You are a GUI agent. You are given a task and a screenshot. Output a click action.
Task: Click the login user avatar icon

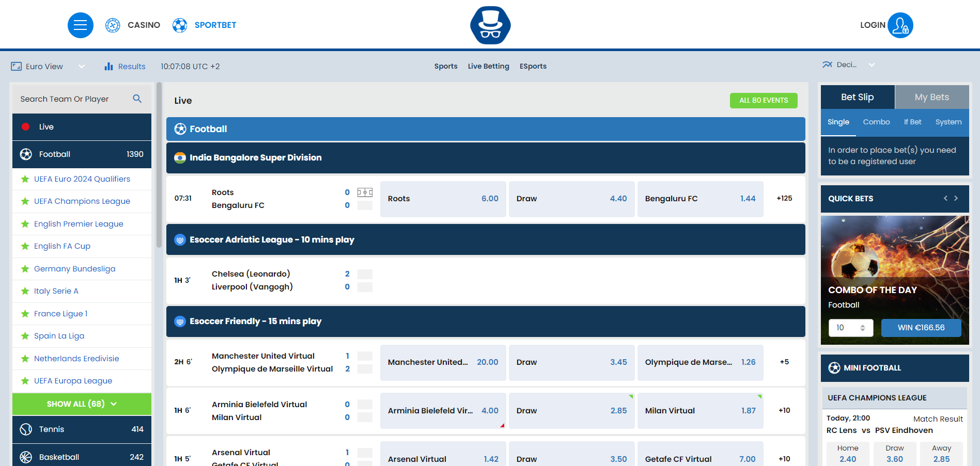tap(900, 25)
